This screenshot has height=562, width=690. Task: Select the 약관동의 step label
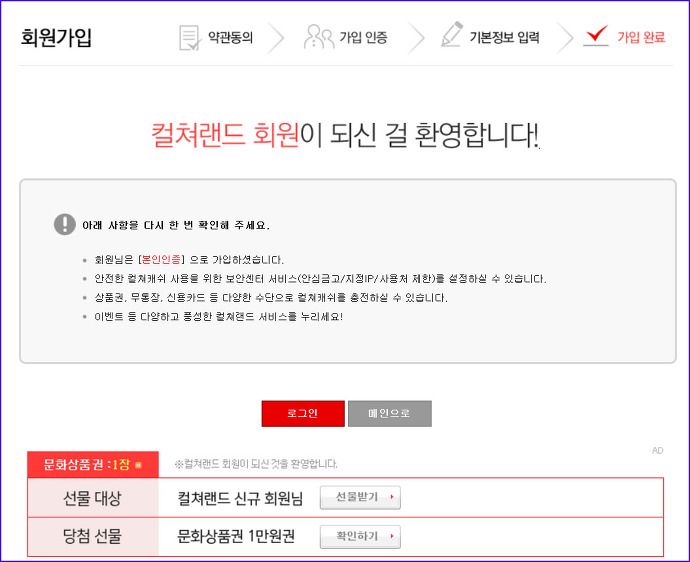231,37
